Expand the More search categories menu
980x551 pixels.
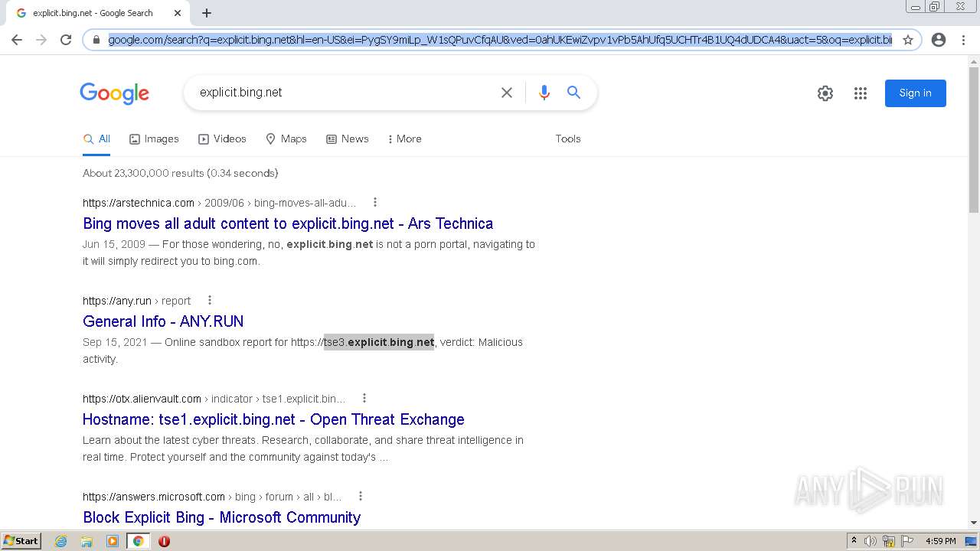(405, 139)
